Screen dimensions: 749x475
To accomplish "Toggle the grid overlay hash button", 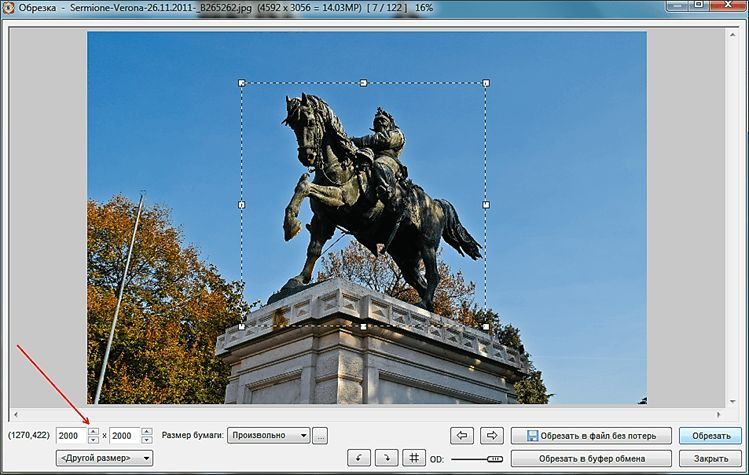I will tap(414, 458).
